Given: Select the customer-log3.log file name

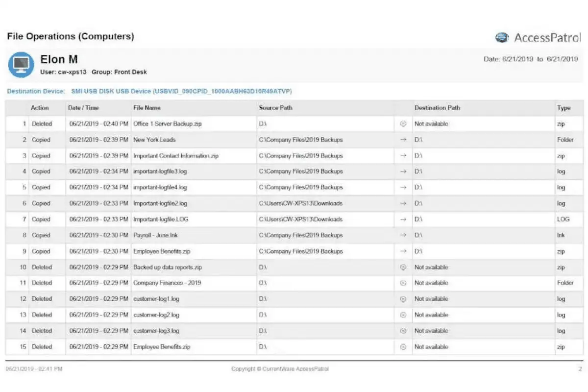Looking at the screenshot, I should pyautogui.click(x=156, y=331).
